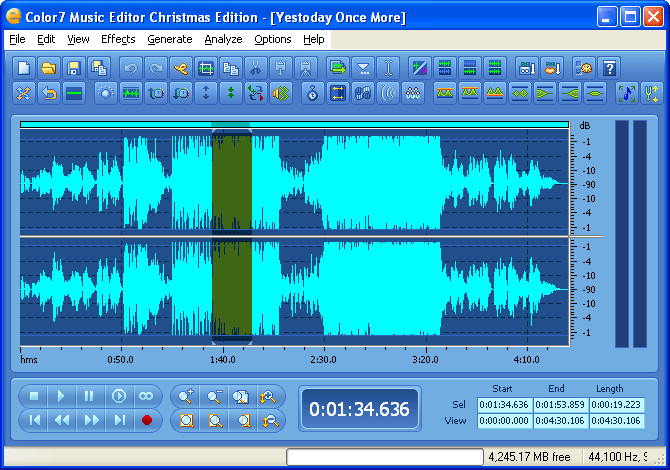Click the green arrow export selection icon
This screenshot has height=470, width=670.
coord(338,68)
